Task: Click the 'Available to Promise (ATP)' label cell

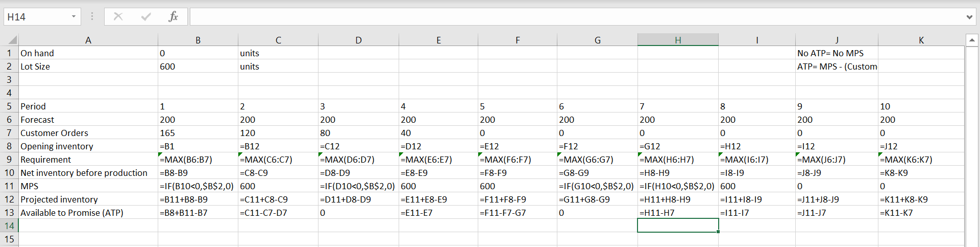Action: click(88, 213)
